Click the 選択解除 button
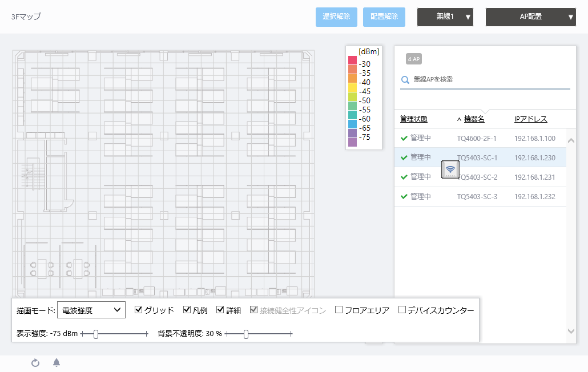588x372 pixels. point(336,17)
